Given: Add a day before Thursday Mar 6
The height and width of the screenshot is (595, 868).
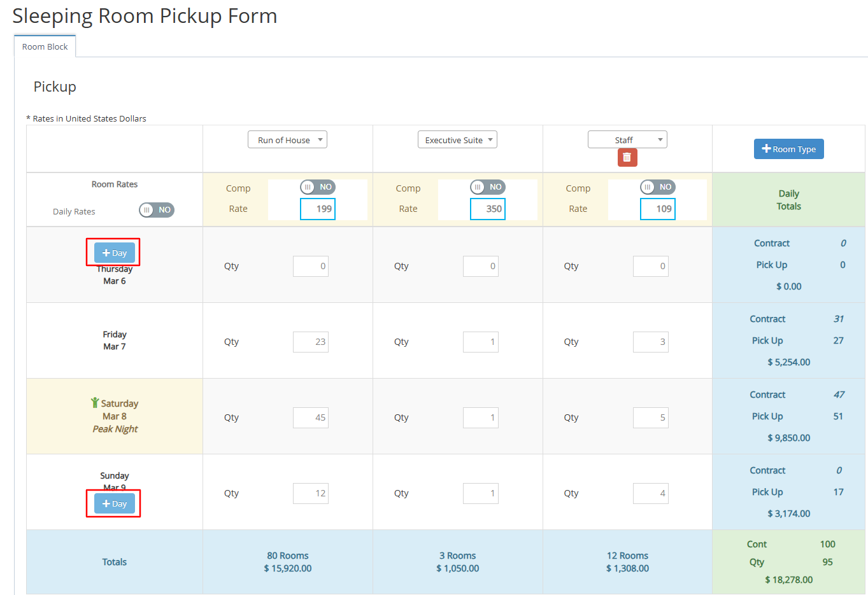Looking at the screenshot, I should pos(115,253).
